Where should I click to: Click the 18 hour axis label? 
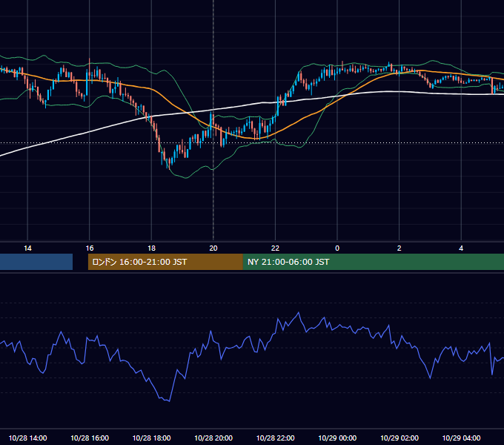coord(151,248)
